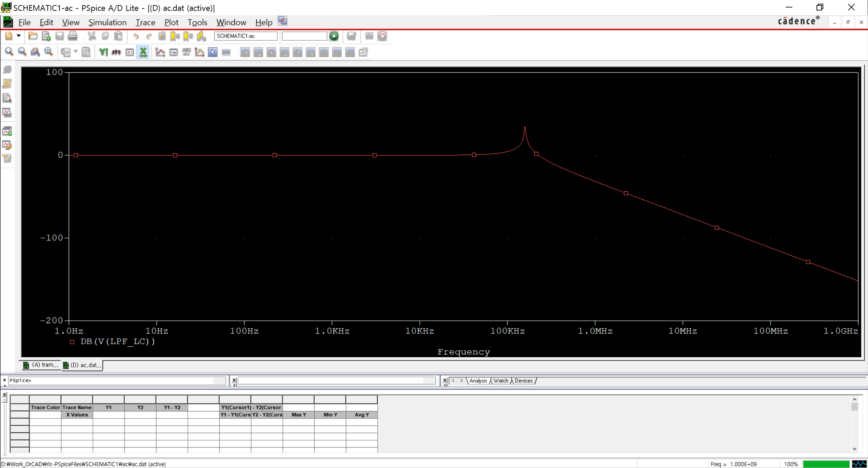The image size is (868, 468).
Task: Click the Watch tab in output pane
Action: (500, 381)
